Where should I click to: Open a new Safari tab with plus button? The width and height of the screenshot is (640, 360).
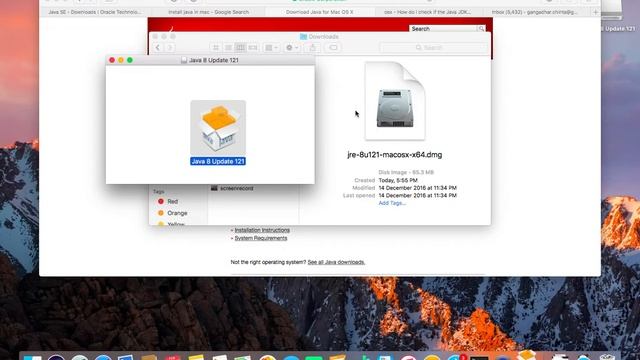click(x=595, y=12)
